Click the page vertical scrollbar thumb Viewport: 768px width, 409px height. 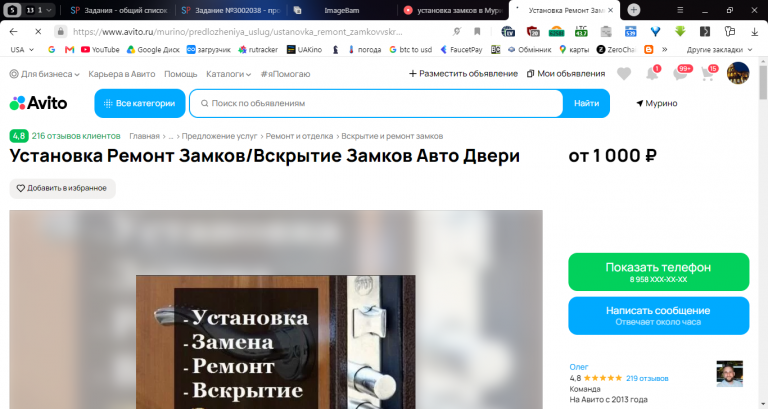[x=763, y=81]
